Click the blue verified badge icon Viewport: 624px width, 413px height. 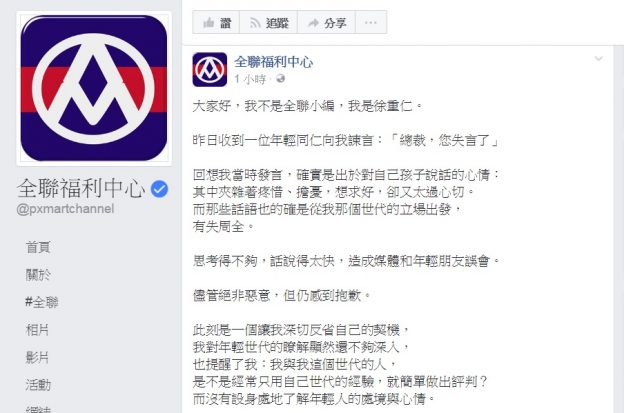[160, 189]
